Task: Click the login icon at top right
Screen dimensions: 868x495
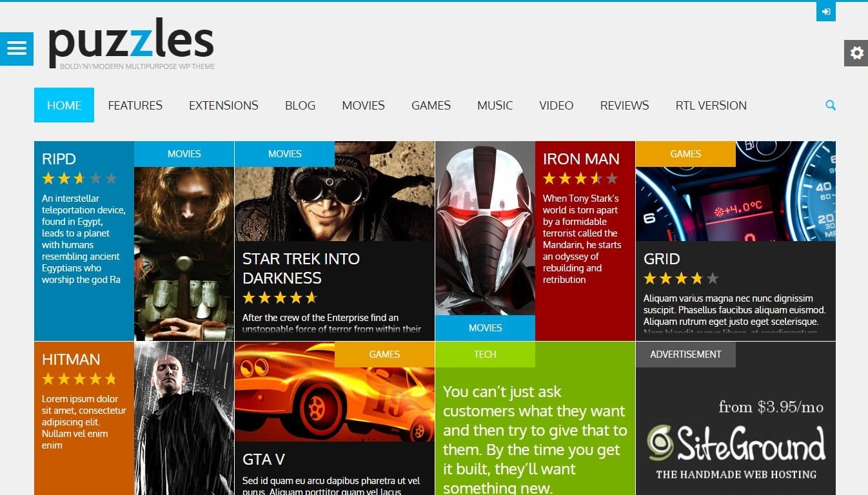Action: [825, 12]
